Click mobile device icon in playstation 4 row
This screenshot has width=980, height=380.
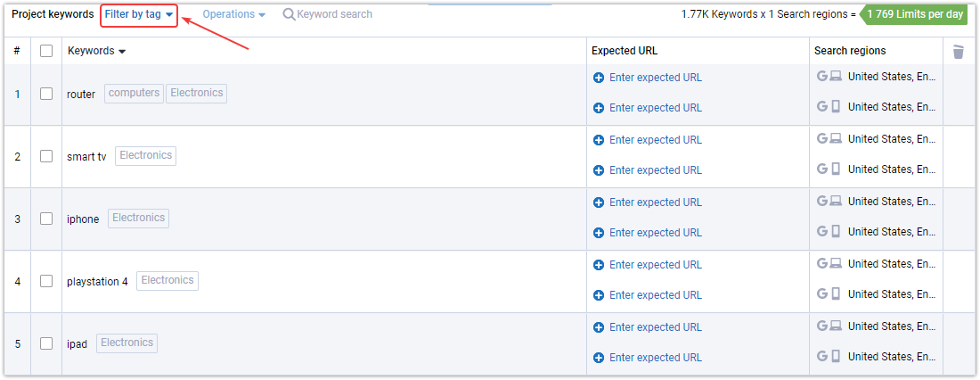[836, 293]
